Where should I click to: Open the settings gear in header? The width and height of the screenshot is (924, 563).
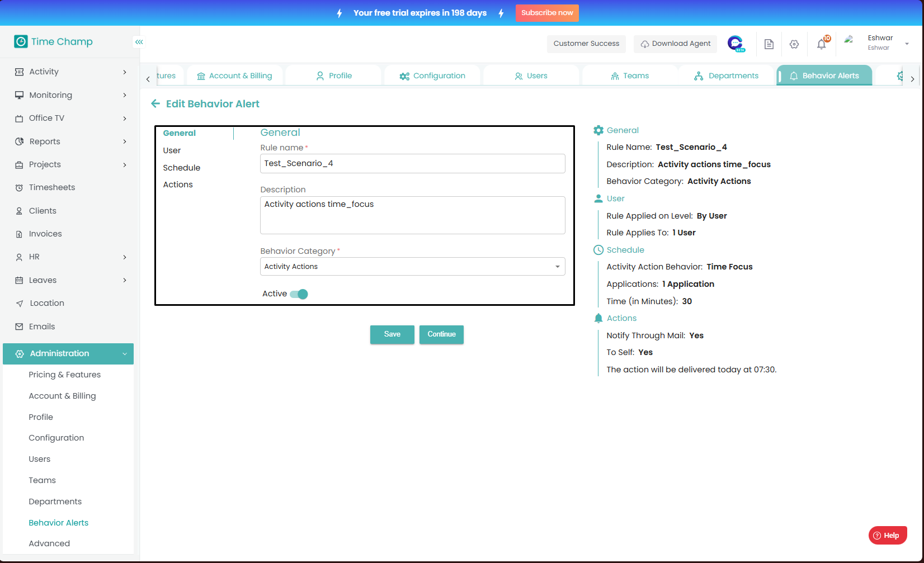point(794,44)
